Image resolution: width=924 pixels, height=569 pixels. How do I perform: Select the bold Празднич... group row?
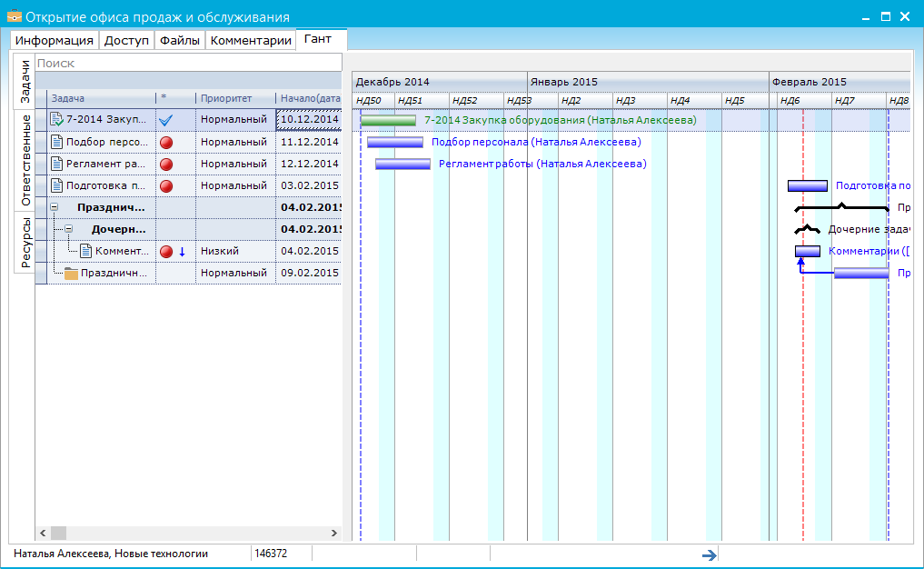pos(189,207)
